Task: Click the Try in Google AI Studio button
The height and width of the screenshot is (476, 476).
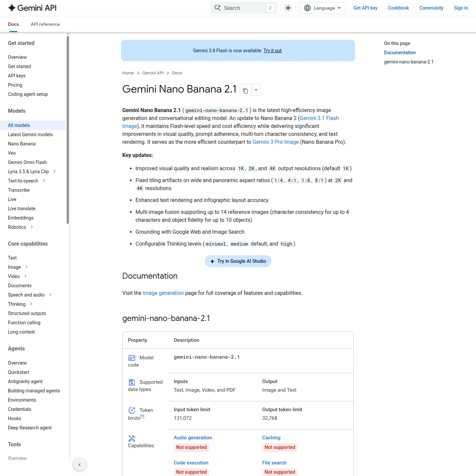Action: click(238, 261)
